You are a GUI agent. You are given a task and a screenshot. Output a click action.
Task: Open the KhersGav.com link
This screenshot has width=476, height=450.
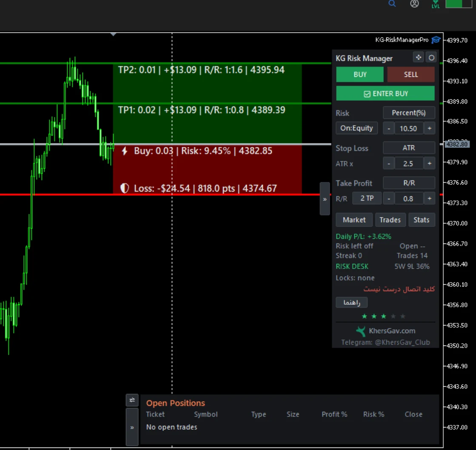click(392, 331)
